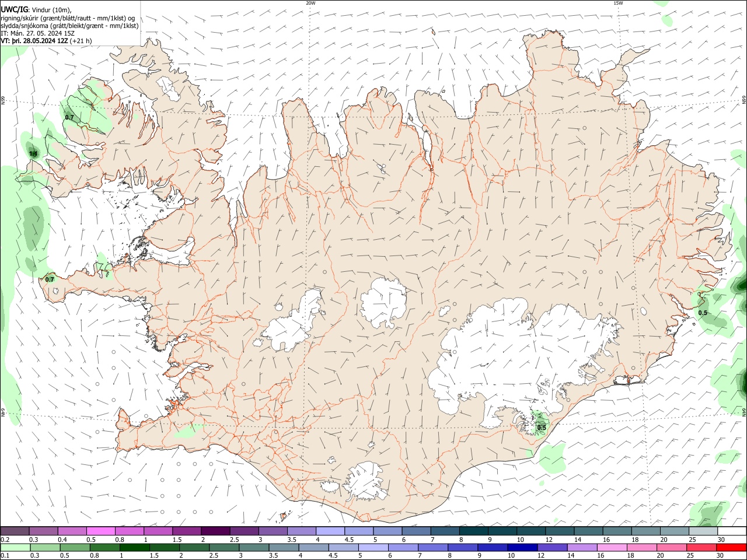747x560 pixels.
Task: Select the deep navy 10 swatch in lower legend row
Action: [x=521, y=548]
